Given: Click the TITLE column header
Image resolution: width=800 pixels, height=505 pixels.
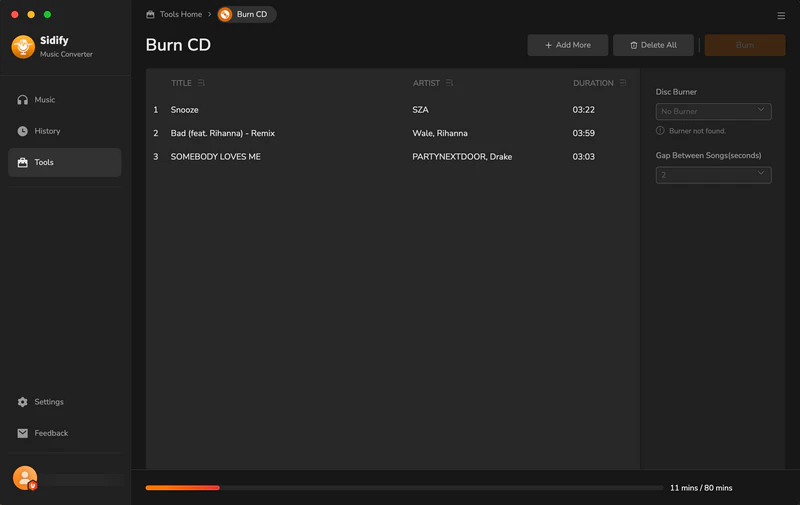Looking at the screenshot, I should pyautogui.click(x=181, y=83).
